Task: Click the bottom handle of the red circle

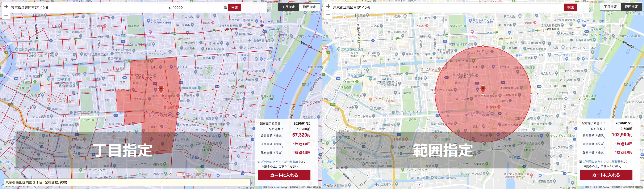Action: [x=483, y=142]
